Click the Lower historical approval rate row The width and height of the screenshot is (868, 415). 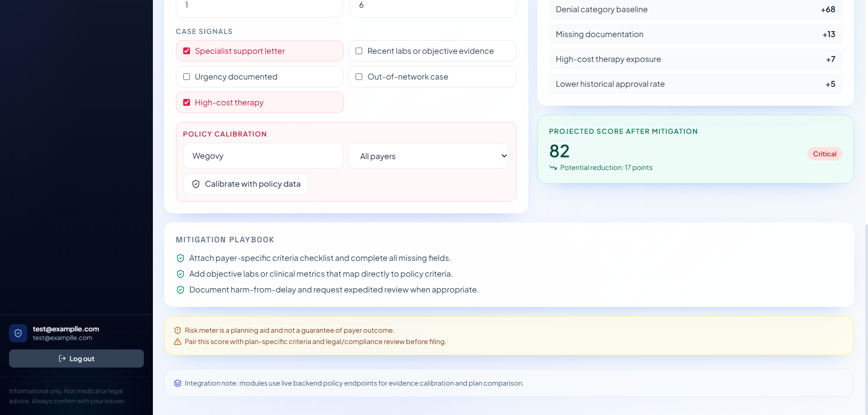click(696, 84)
